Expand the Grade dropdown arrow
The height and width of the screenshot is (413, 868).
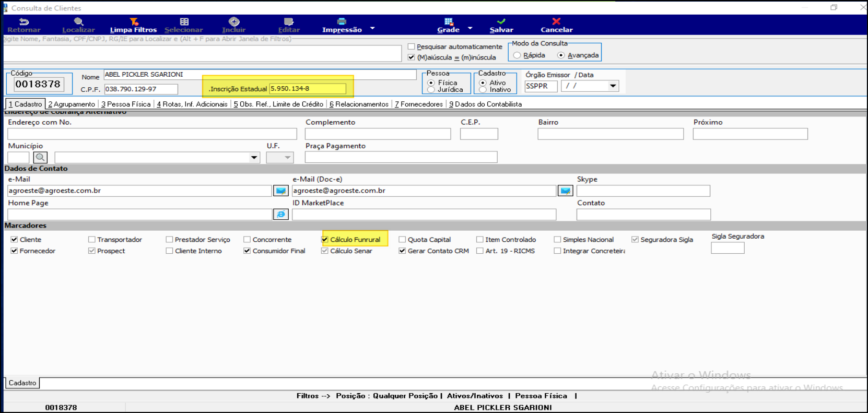point(470,28)
